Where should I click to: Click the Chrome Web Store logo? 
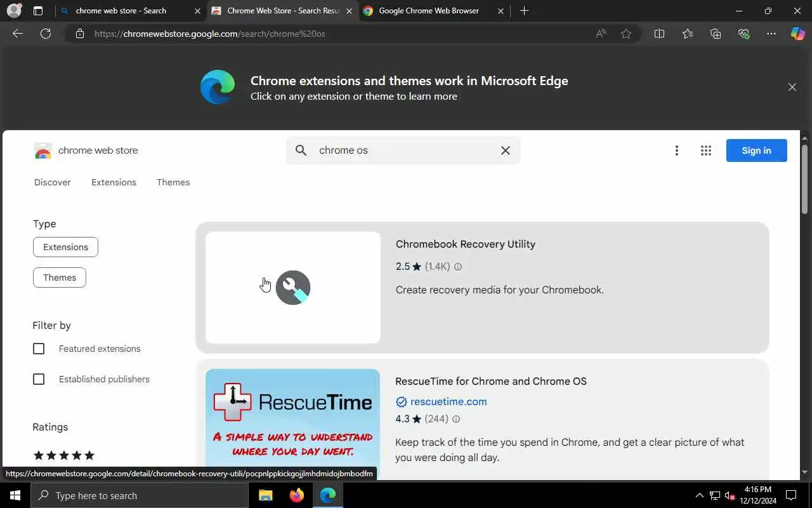[43, 150]
